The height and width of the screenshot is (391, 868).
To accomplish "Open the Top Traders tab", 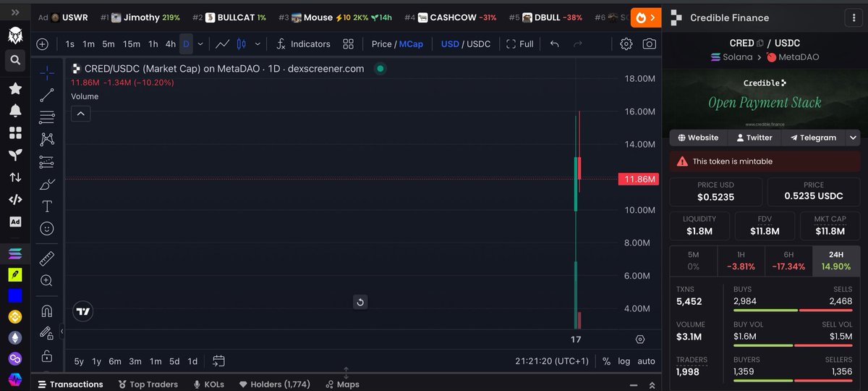I will coord(148,384).
